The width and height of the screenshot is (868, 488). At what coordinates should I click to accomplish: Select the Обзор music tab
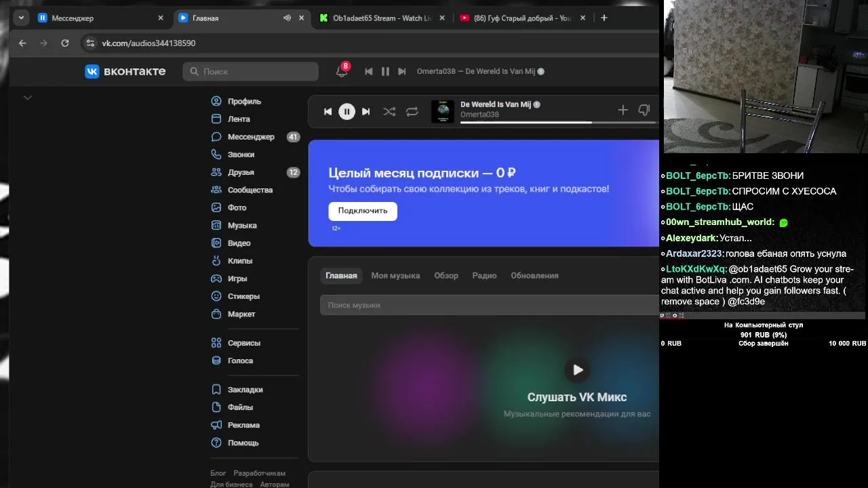click(x=446, y=276)
